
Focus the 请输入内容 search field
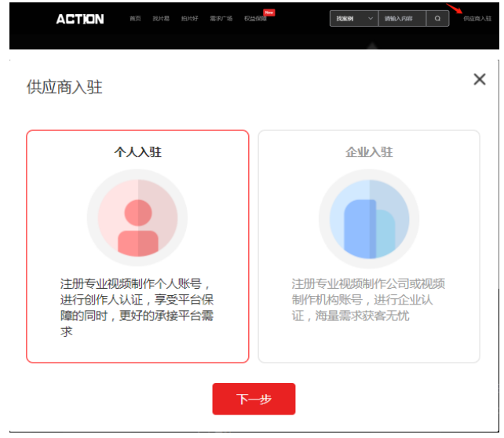point(402,19)
